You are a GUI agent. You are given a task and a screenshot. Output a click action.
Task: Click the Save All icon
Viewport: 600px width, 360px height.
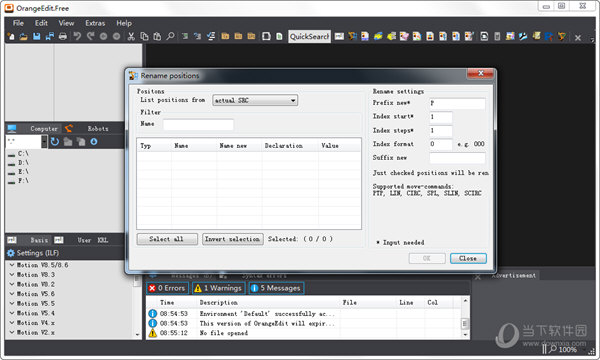pos(50,36)
